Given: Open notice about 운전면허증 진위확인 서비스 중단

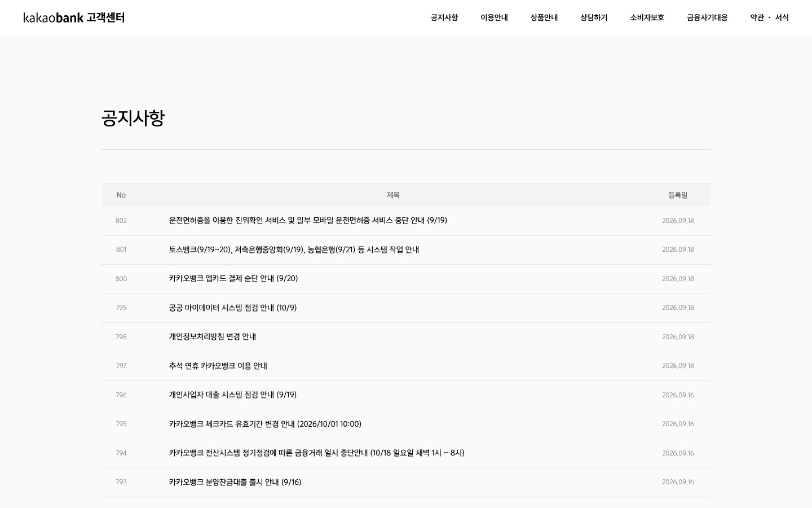Looking at the screenshot, I should point(308,221).
